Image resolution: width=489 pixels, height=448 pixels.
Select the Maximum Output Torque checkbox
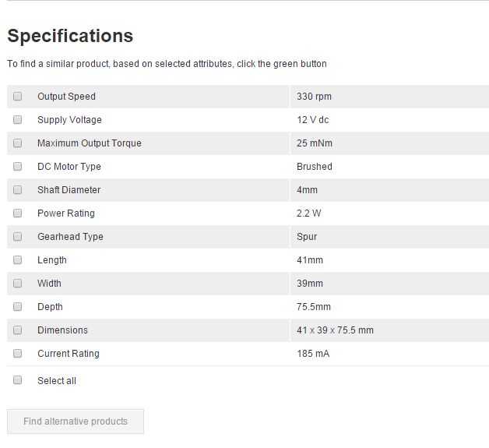[x=17, y=143]
